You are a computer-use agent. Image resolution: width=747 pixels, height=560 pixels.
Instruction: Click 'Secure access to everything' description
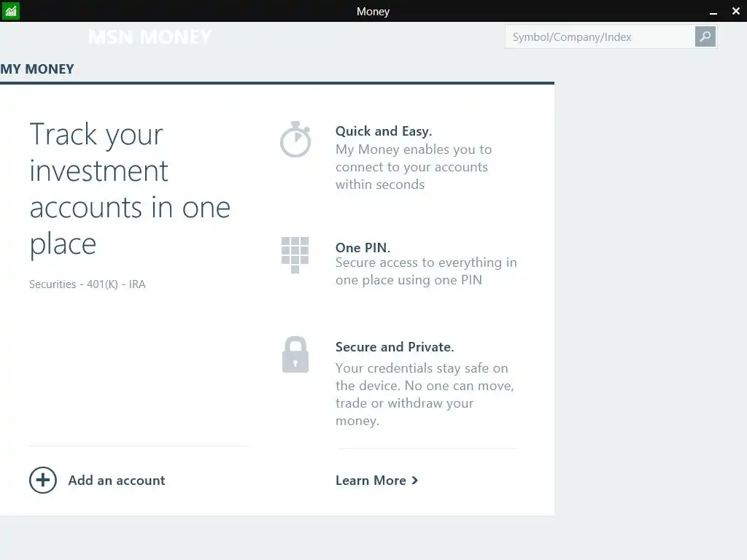point(426,271)
